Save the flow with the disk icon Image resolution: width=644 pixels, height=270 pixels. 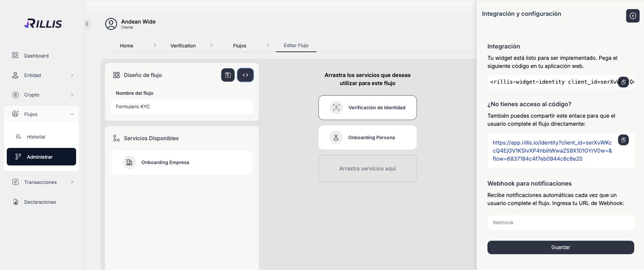pos(228,75)
